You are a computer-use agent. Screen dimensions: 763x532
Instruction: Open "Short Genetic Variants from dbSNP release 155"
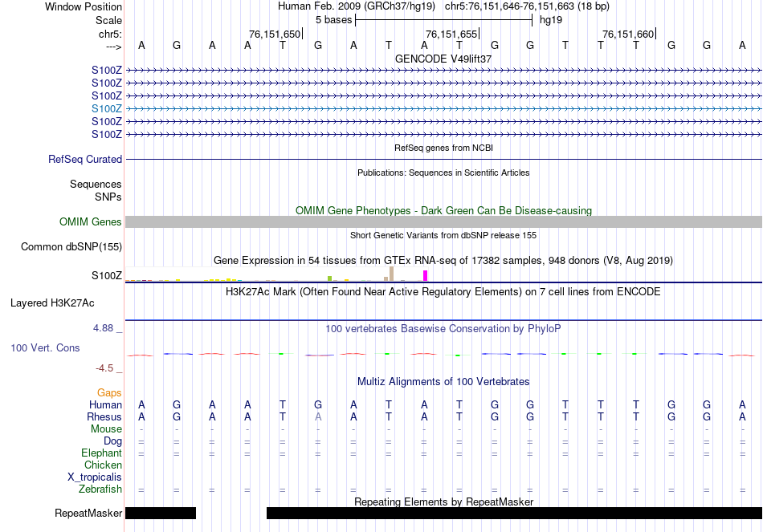point(443,235)
